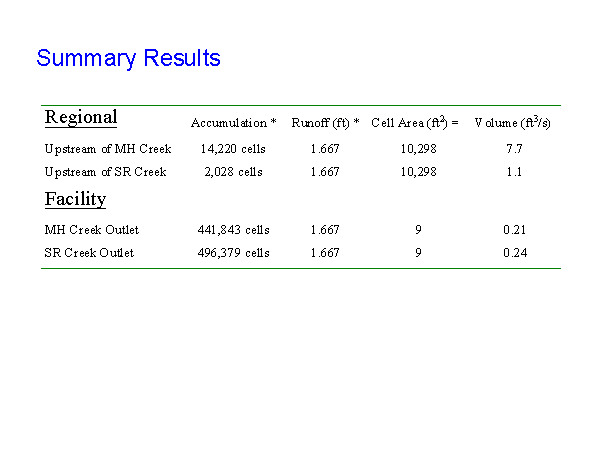Viewport: 600px width, 450px height.
Task: Select the 7.7 volume value
Action: click(514, 149)
